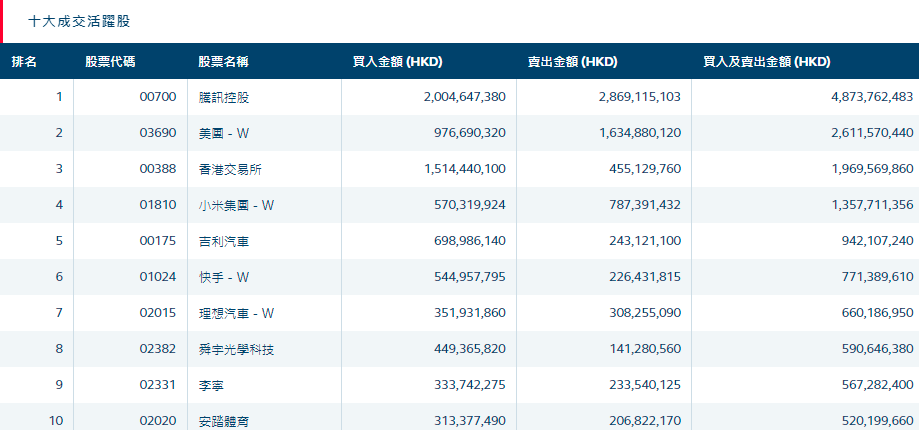The height and width of the screenshot is (430, 919).
Task: Click sell amount 141,280,560
Action: (645, 349)
